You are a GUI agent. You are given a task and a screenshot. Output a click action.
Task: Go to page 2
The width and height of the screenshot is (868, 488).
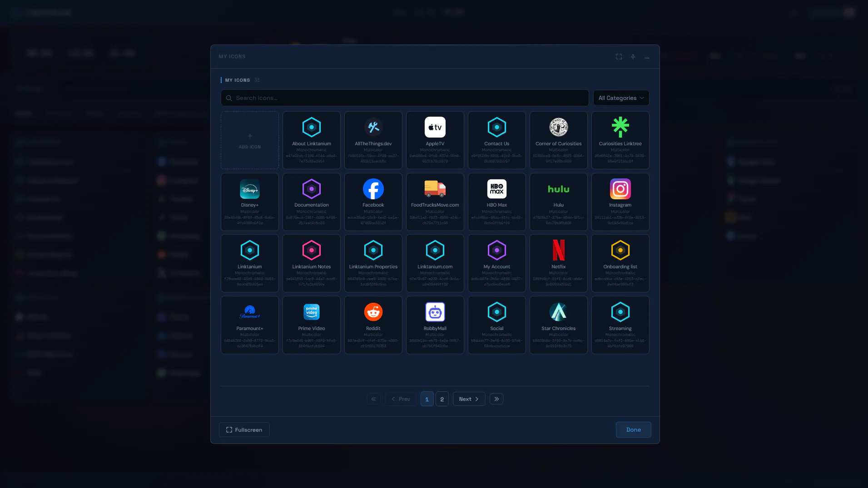(x=442, y=399)
